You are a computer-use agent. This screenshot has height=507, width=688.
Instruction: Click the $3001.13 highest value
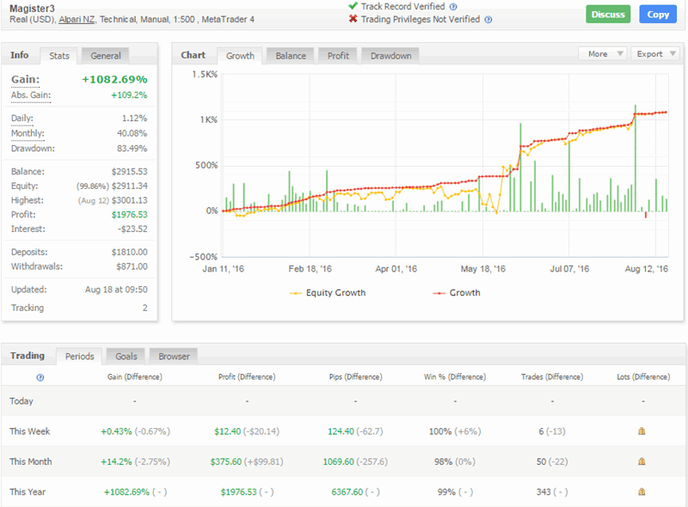click(129, 200)
